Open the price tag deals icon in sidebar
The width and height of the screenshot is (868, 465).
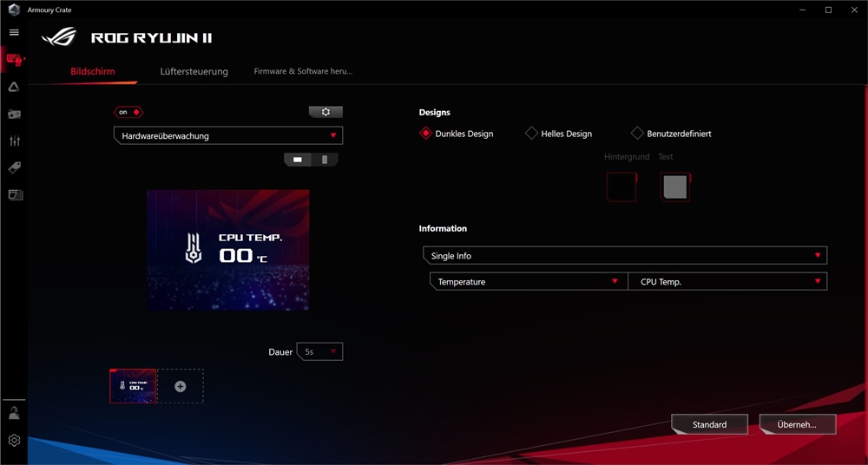point(15,167)
